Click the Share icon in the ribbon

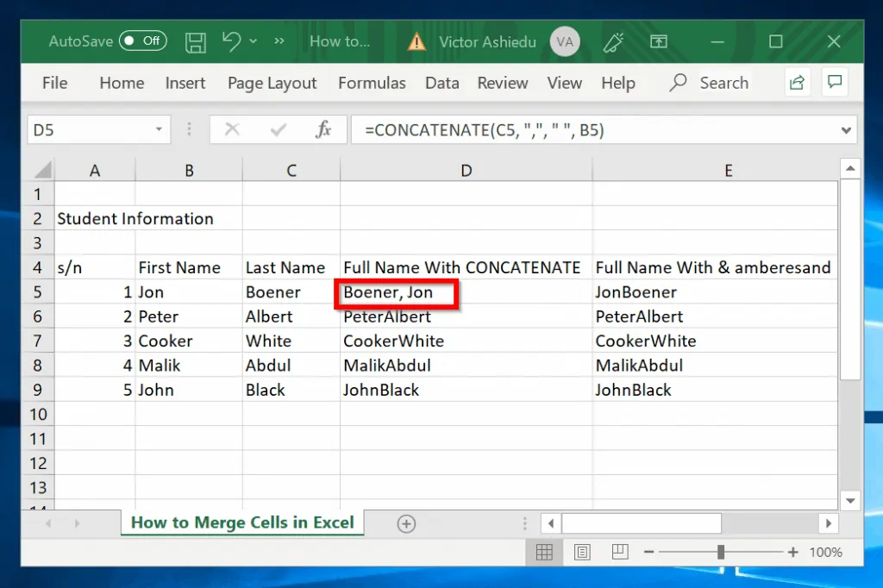click(797, 83)
